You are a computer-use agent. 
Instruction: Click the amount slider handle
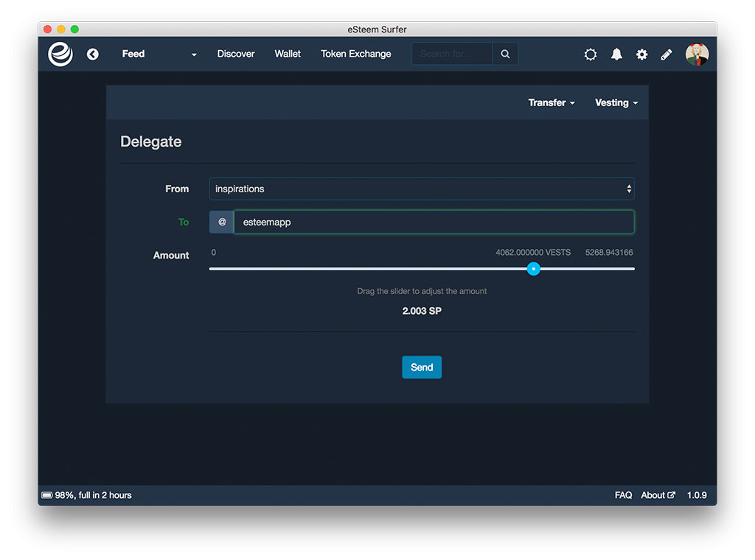(x=534, y=268)
